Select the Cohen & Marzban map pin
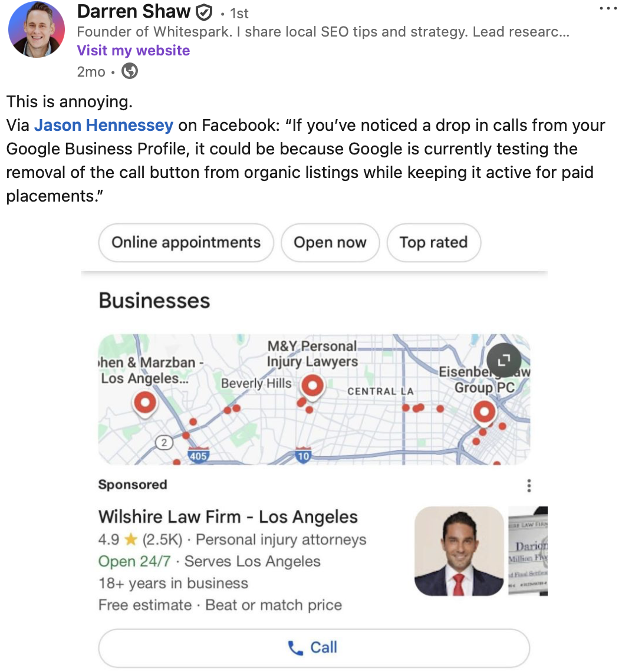The width and height of the screenshot is (622, 672). (144, 404)
